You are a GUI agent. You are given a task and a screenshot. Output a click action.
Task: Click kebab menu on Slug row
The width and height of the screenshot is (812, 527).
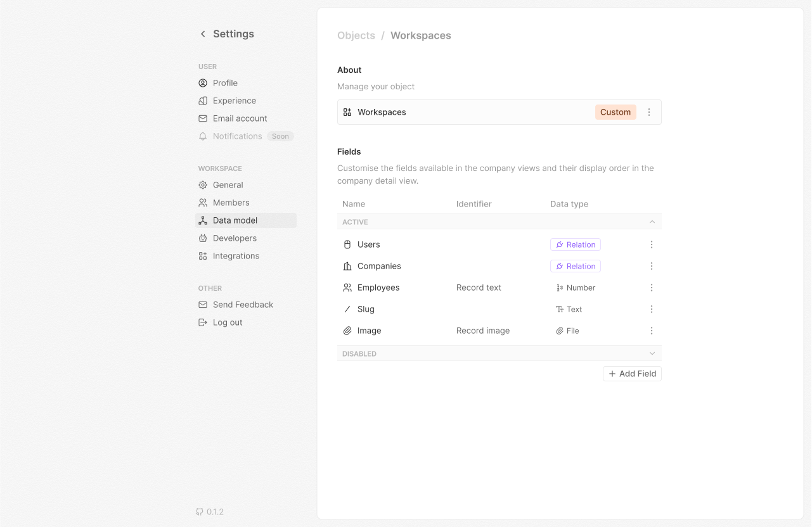(x=651, y=309)
